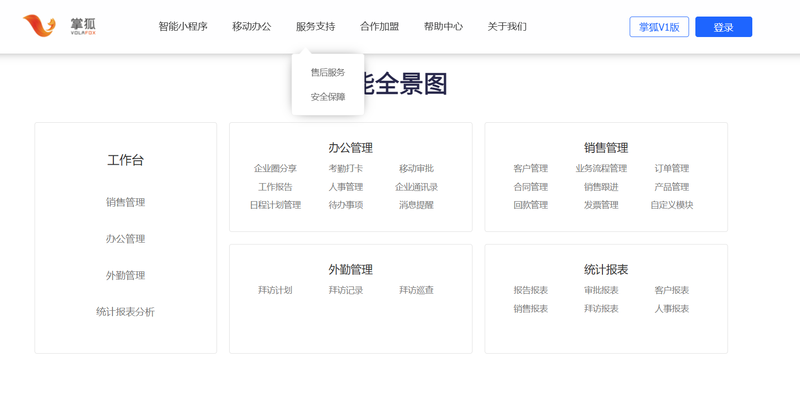Open 移动审批 under 办公管理

click(416, 168)
